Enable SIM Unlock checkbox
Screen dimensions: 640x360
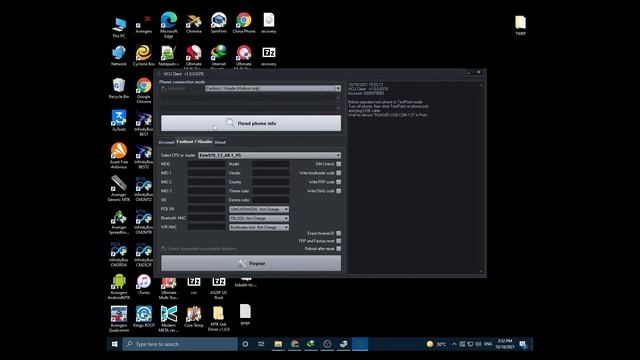pos(338,164)
